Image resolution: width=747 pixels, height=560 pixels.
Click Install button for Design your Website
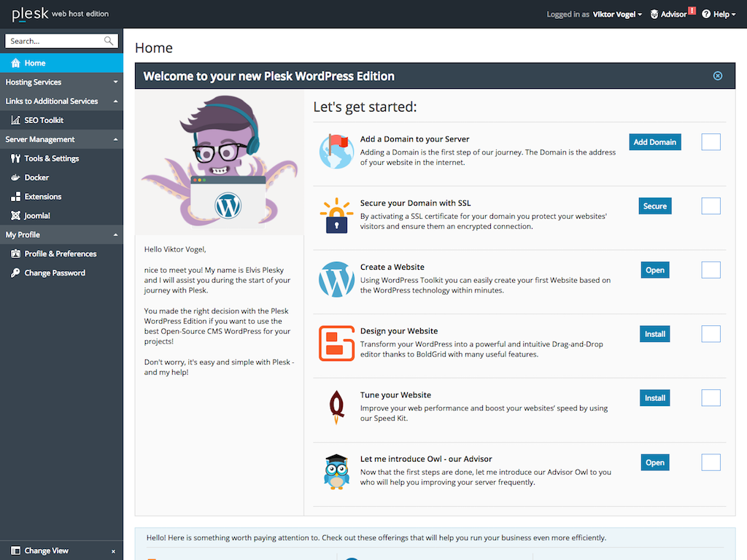coord(655,334)
